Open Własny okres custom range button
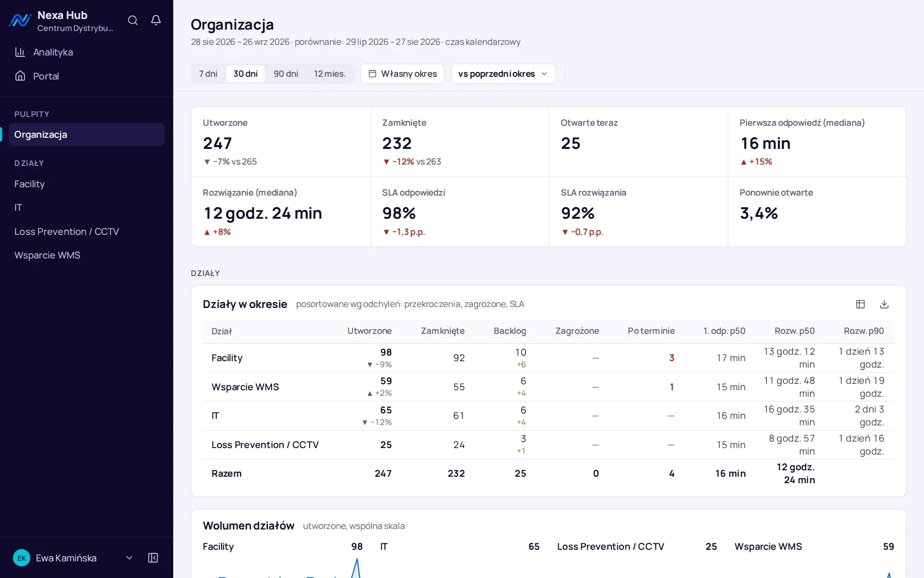The height and width of the screenshot is (578, 924). 402,74
